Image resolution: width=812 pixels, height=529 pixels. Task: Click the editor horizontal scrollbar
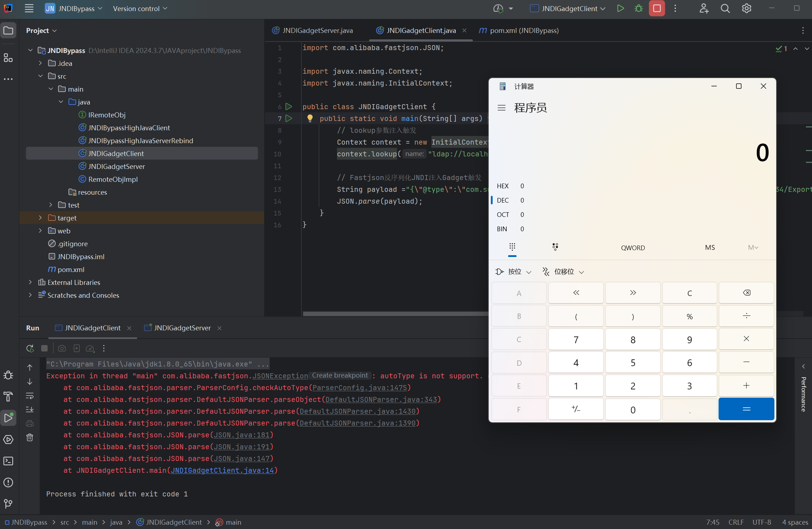(396, 314)
